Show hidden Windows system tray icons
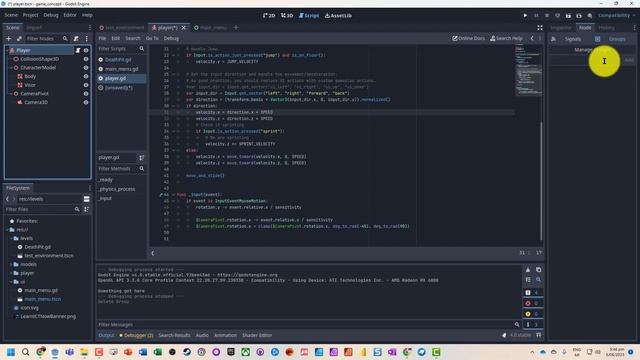Image resolution: width=640 pixels, height=360 pixels. 532,352
